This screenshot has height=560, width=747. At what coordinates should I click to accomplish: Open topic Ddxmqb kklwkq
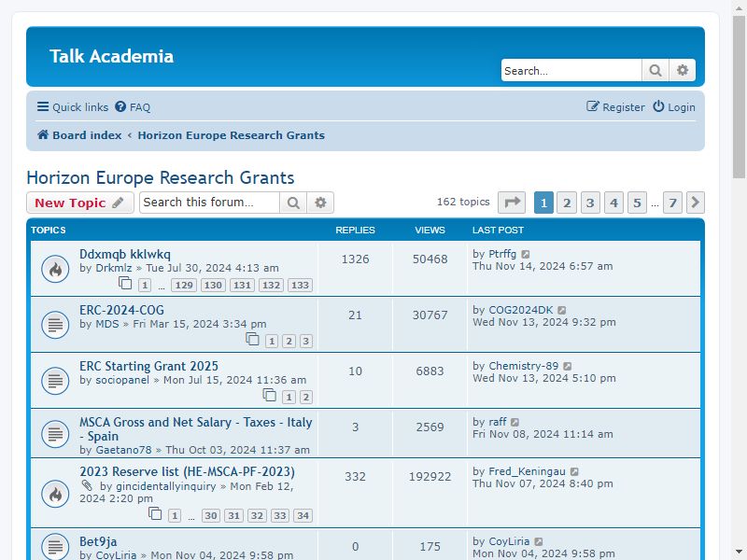(x=125, y=254)
